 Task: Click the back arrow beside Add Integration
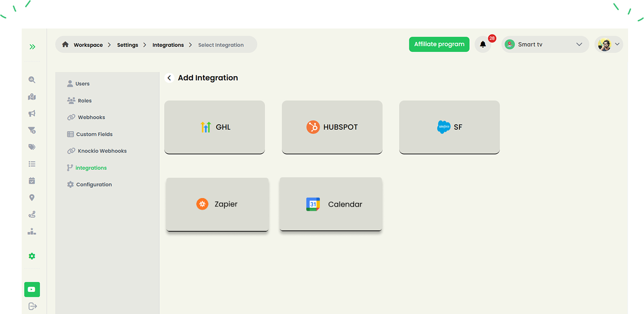[169, 78]
